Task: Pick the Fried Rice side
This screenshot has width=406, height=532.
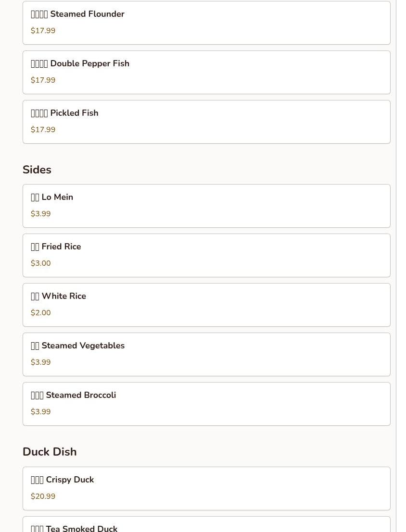Action: pos(206,256)
